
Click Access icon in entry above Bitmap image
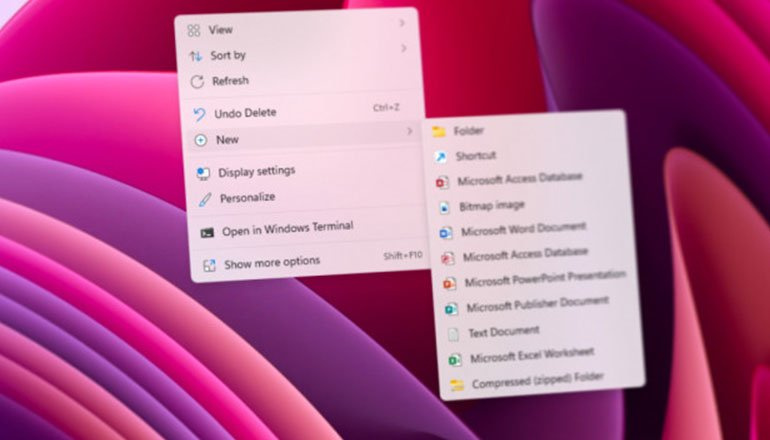coord(442,183)
